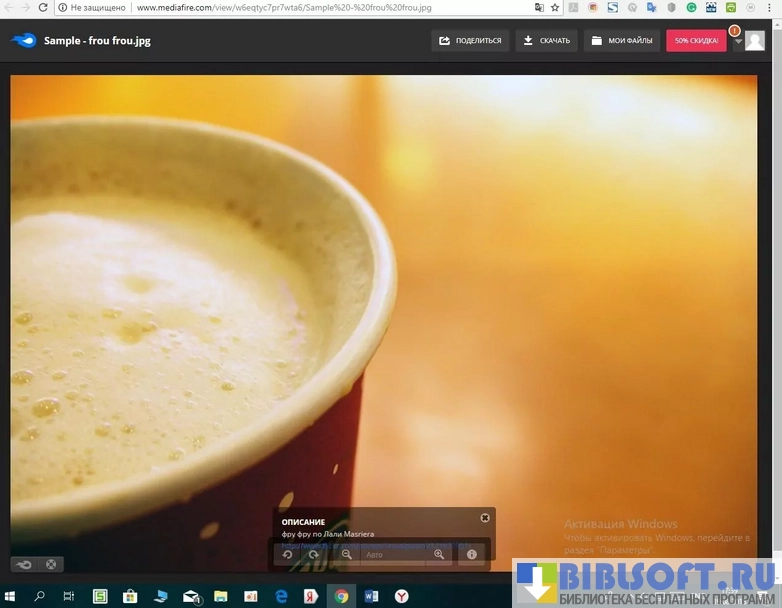
Task: Click the red 50% СКИДКА! offer button
Action: pos(696,41)
